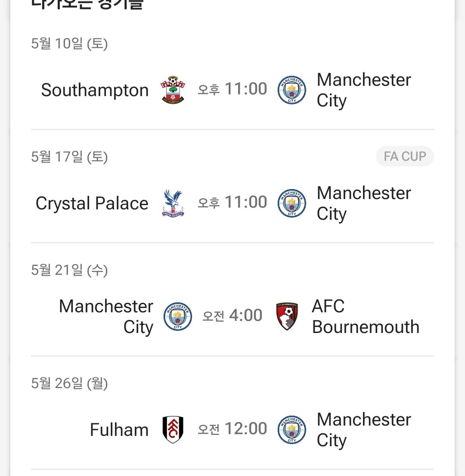
Task: Tap 오후 11:00 kickoff time for Southampton match
Action: pyautogui.click(x=232, y=89)
